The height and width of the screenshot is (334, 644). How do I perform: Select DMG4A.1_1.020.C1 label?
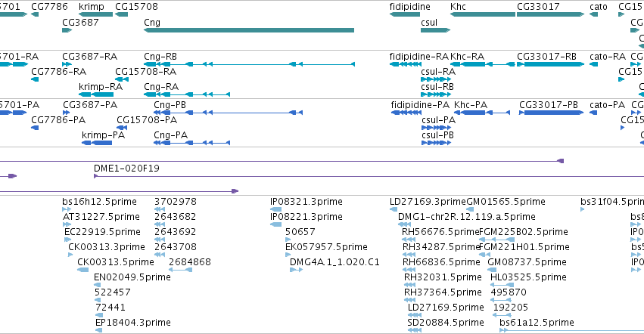pos(334,261)
